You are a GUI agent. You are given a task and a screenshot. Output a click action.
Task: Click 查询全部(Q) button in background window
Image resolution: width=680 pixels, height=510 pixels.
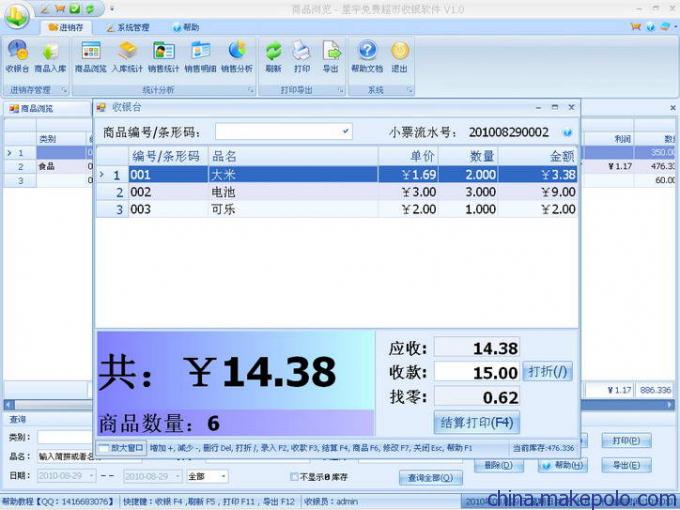[431, 478]
